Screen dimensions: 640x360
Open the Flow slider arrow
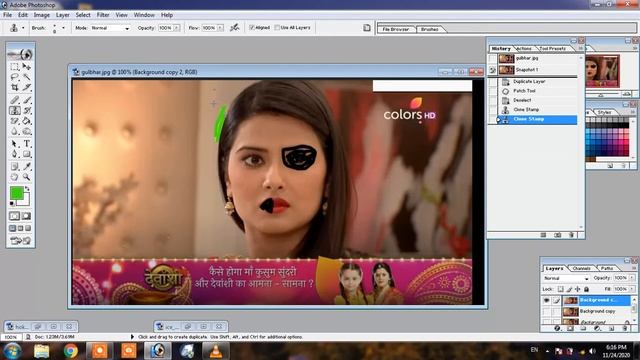pyautogui.click(x=220, y=28)
